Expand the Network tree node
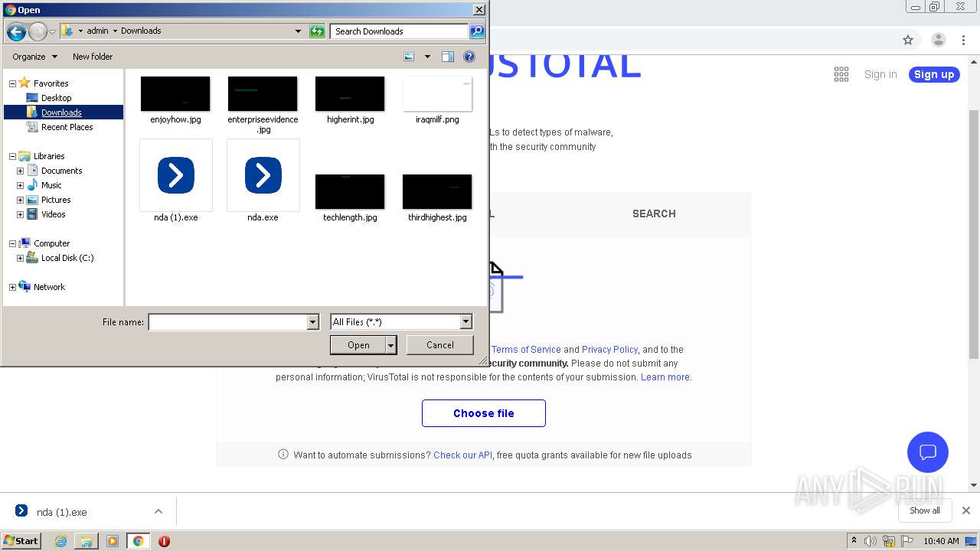 coord(12,287)
